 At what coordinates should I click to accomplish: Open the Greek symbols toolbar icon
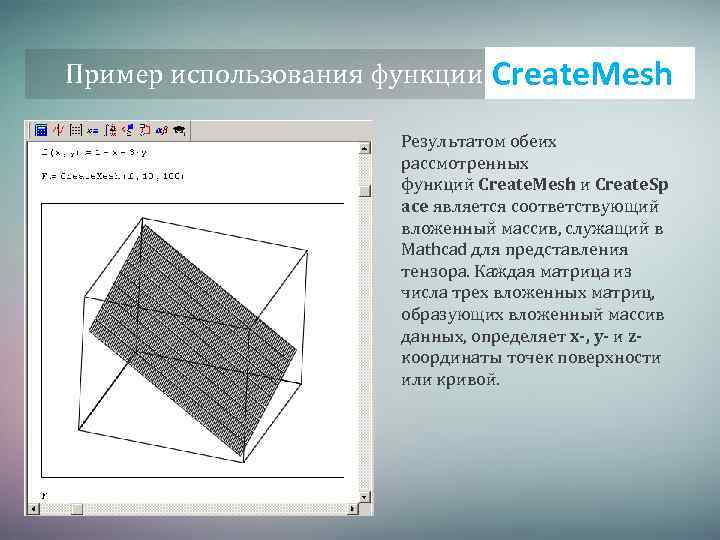162,131
